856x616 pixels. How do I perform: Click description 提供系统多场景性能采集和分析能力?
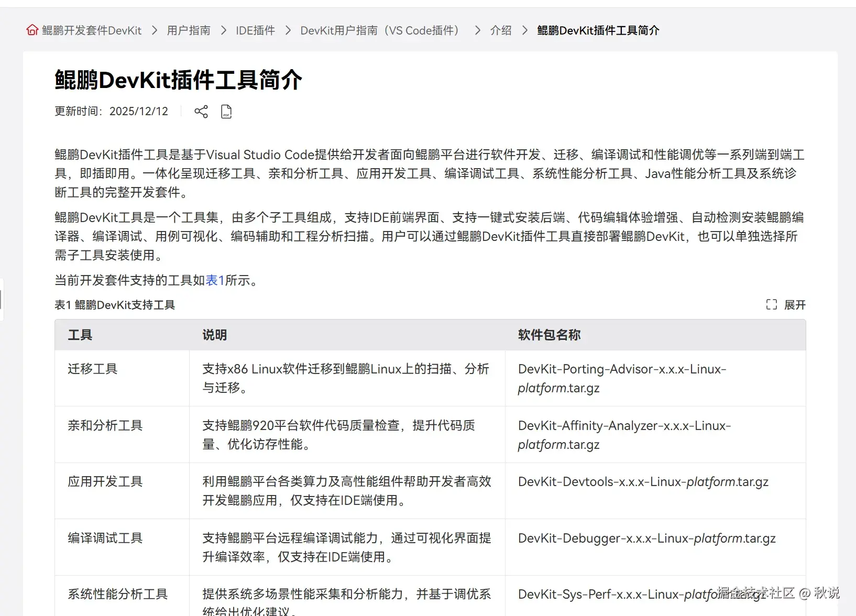[347, 602]
